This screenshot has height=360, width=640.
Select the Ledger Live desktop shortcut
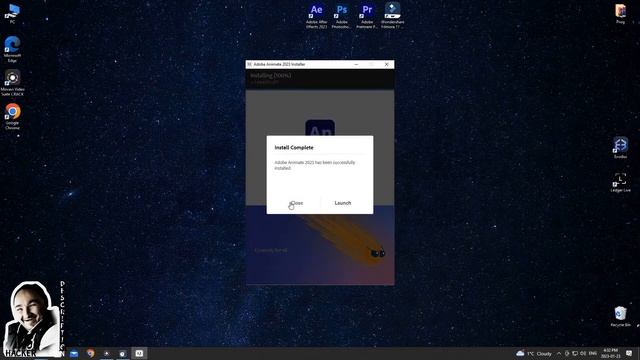[620, 182]
